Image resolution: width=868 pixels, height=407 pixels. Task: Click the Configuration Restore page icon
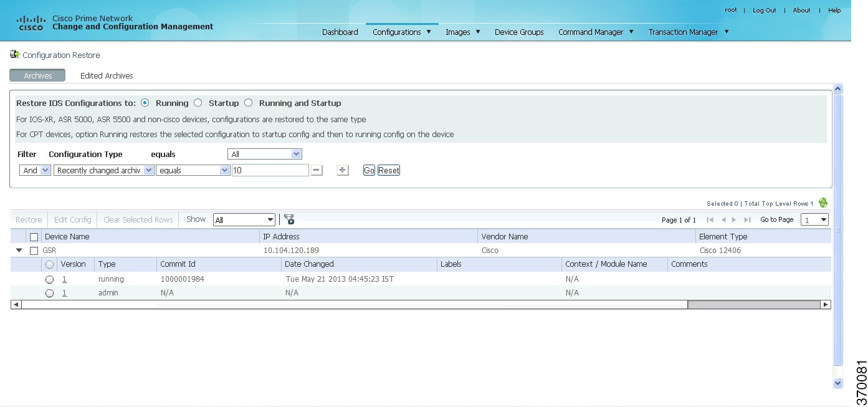pyautogui.click(x=15, y=55)
